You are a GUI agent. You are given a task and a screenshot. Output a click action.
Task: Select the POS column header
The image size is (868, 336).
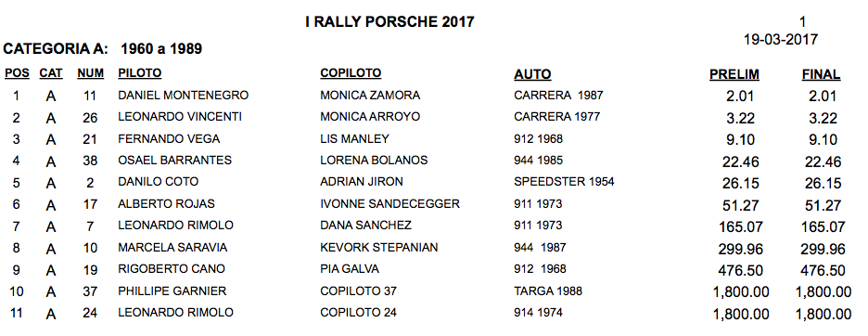pos(17,73)
